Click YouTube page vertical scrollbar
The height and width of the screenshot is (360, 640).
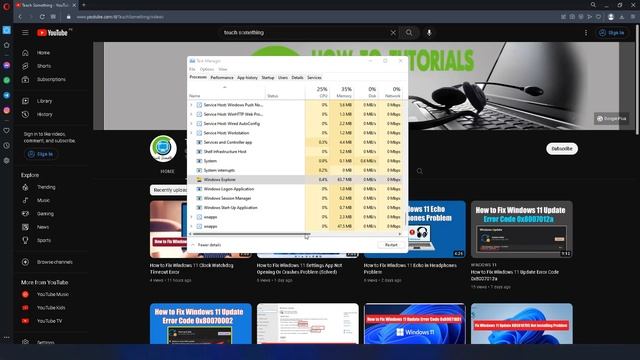[x=637, y=80]
